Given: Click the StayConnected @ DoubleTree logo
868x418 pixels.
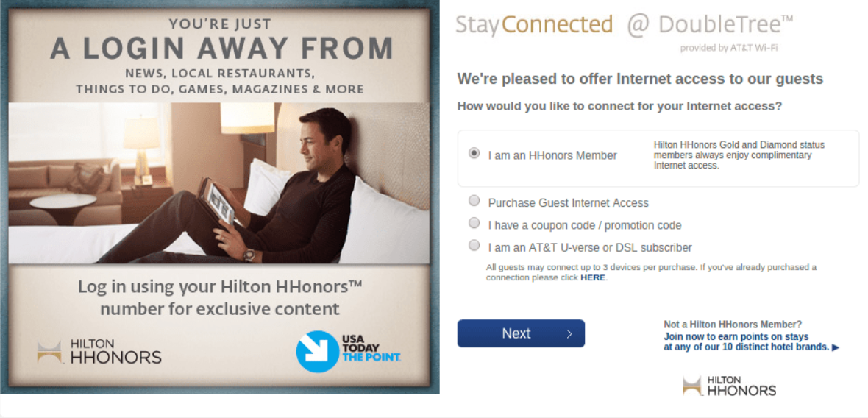Looking at the screenshot, I should pyautogui.click(x=625, y=26).
